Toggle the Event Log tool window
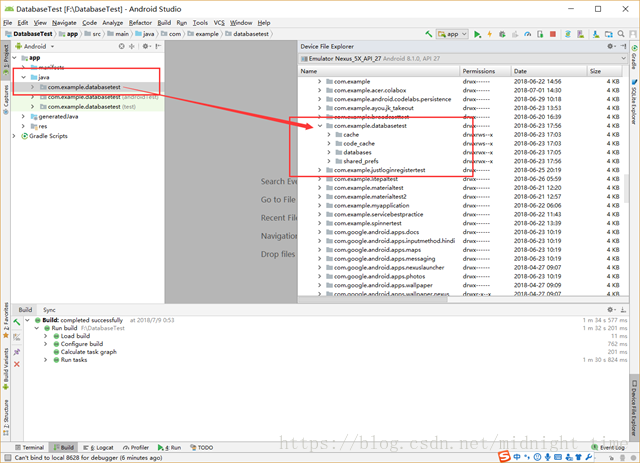Viewport: 640px width, 463px height. point(608,448)
